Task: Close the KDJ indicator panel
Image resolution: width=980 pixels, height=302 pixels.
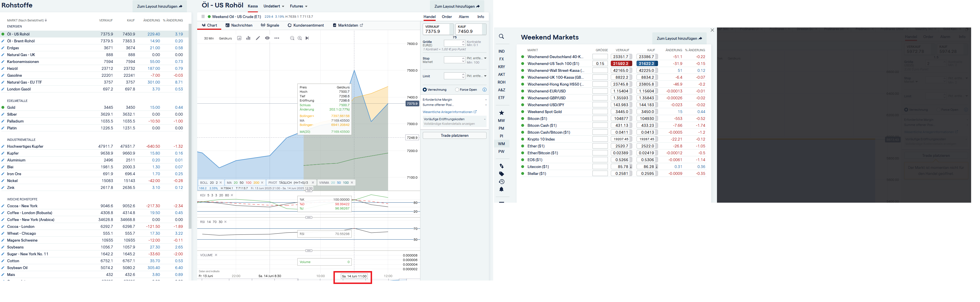Action: (x=232, y=195)
